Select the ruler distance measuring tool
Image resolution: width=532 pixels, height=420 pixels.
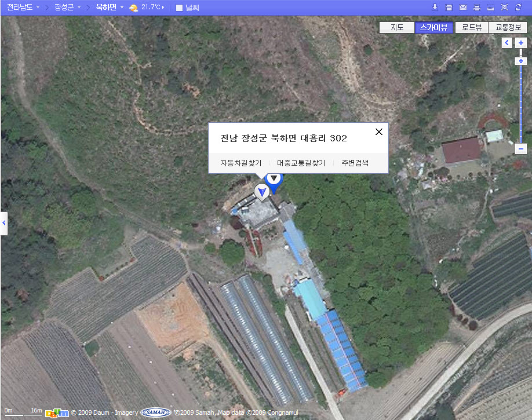click(x=491, y=8)
